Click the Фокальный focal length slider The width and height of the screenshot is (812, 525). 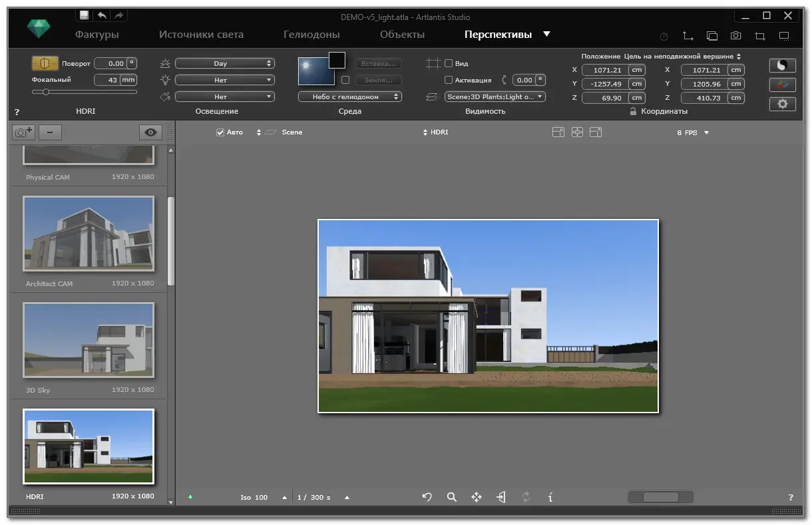[x=84, y=92]
